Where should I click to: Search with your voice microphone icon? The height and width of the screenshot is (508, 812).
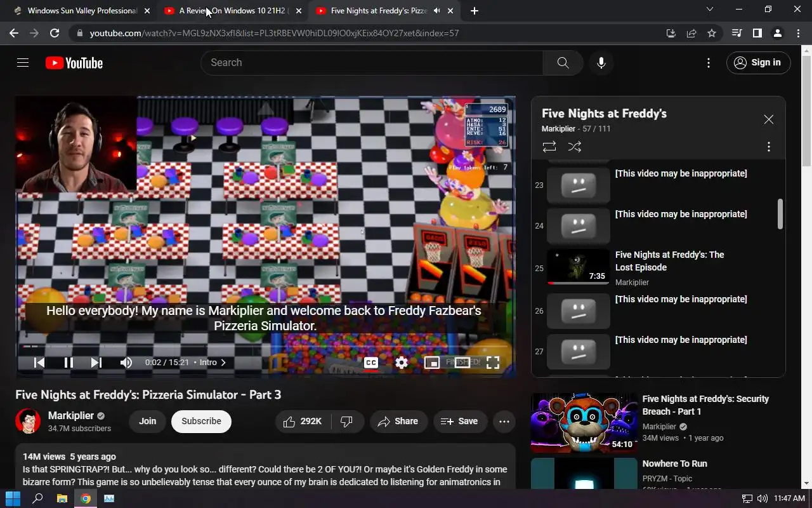pos(601,63)
